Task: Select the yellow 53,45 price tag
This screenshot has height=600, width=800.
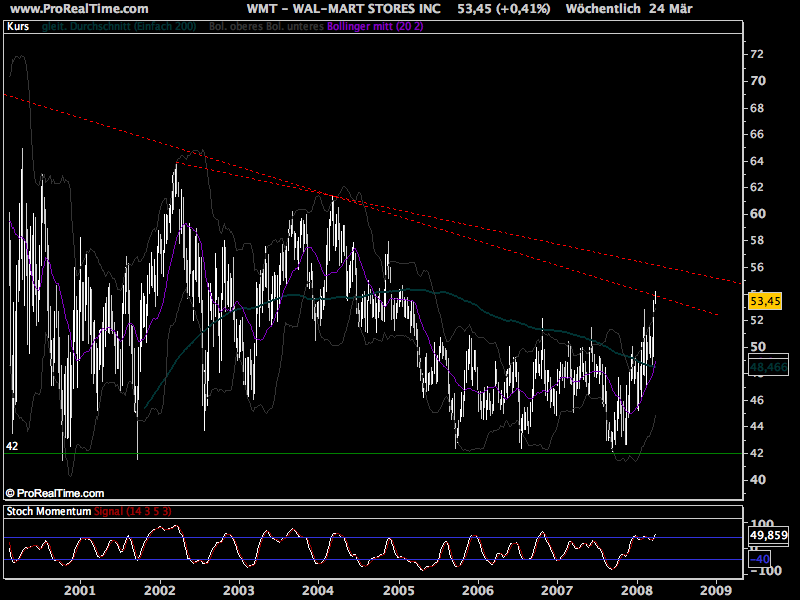Action: pyautogui.click(x=764, y=299)
